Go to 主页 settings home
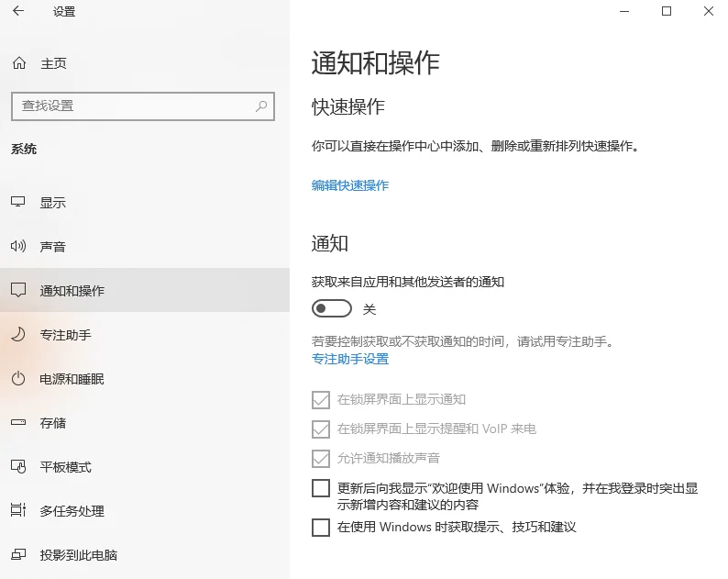728x579 pixels. point(145,62)
